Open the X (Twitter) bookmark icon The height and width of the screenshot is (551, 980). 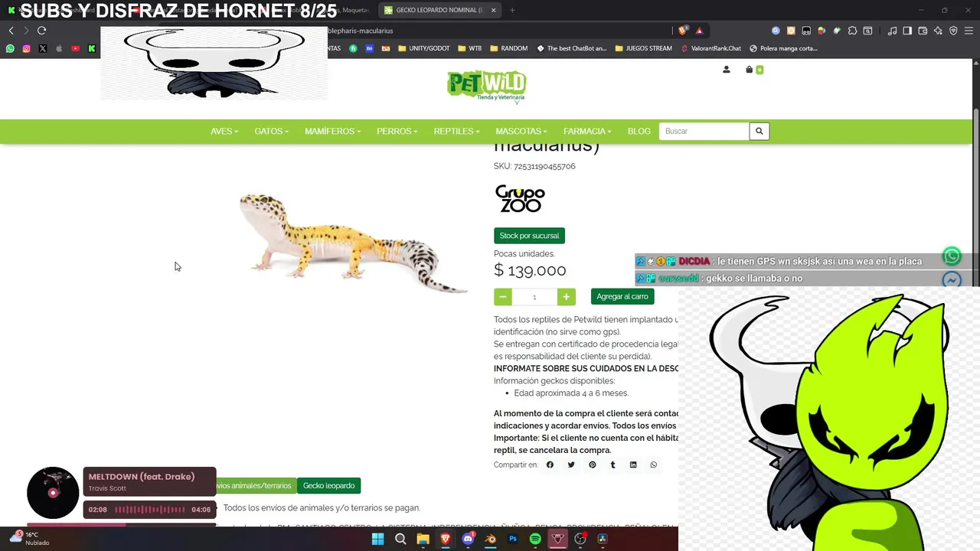pos(42,48)
